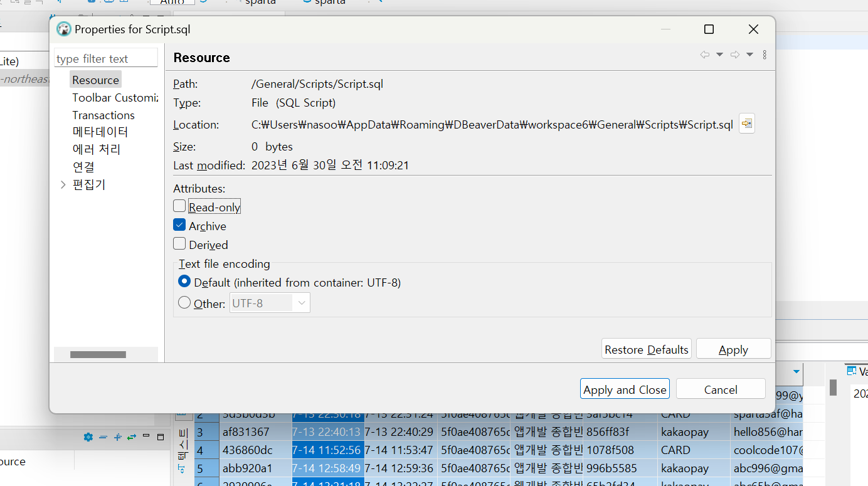Open the three-dot view menu in Properties dialog

point(765,55)
